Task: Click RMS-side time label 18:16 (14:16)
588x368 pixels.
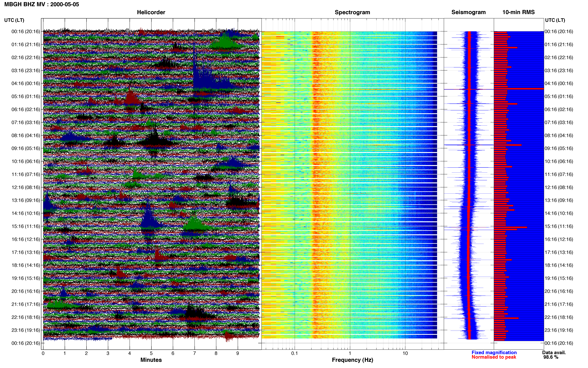Action: click(x=559, y=265)
